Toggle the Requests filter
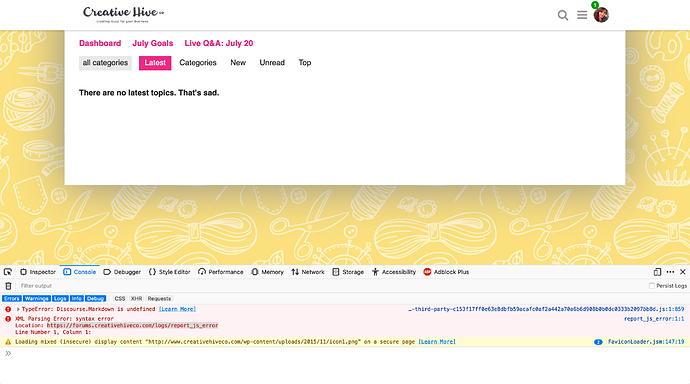This screenshot has height=384, width=690. (159, 299)
